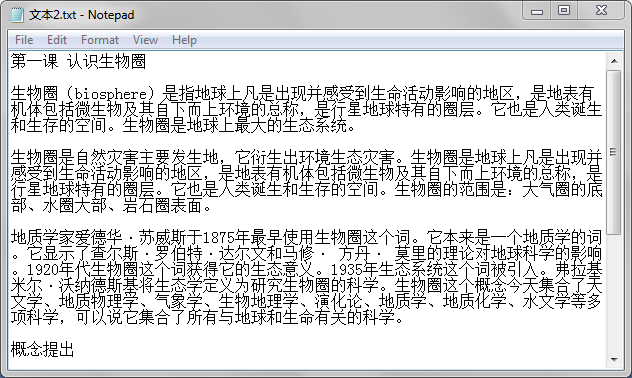Screen dimensions: 632x378
Task: Click the line starting '项科学，可以说'
Action: 207,318
